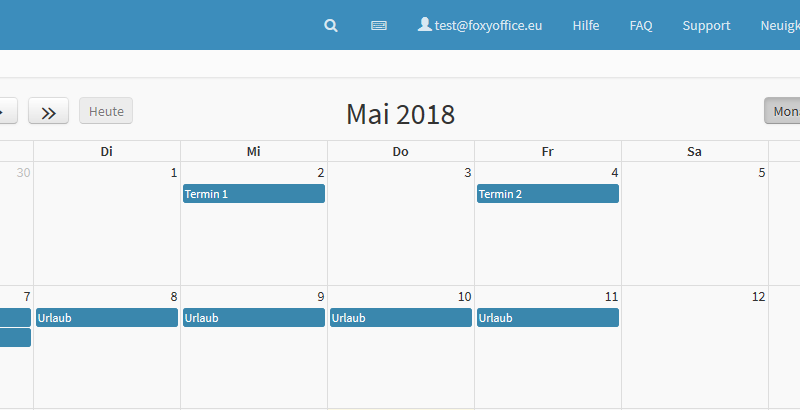This screenshot has width=800, height=410.
Task: Open the Support link
Action: coord(706,26)
